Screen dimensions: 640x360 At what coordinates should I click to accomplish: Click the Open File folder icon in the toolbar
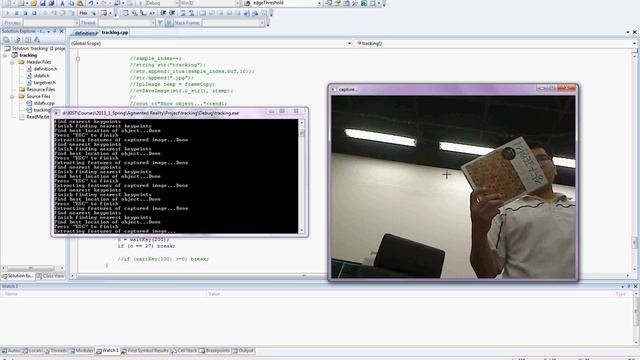[x=33, y=3]
